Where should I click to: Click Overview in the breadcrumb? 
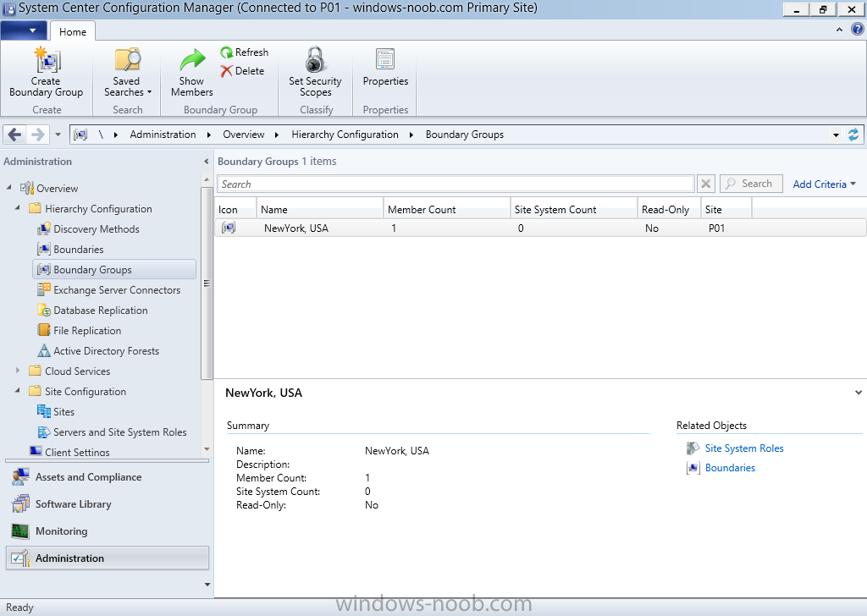(x=243, y=135)
